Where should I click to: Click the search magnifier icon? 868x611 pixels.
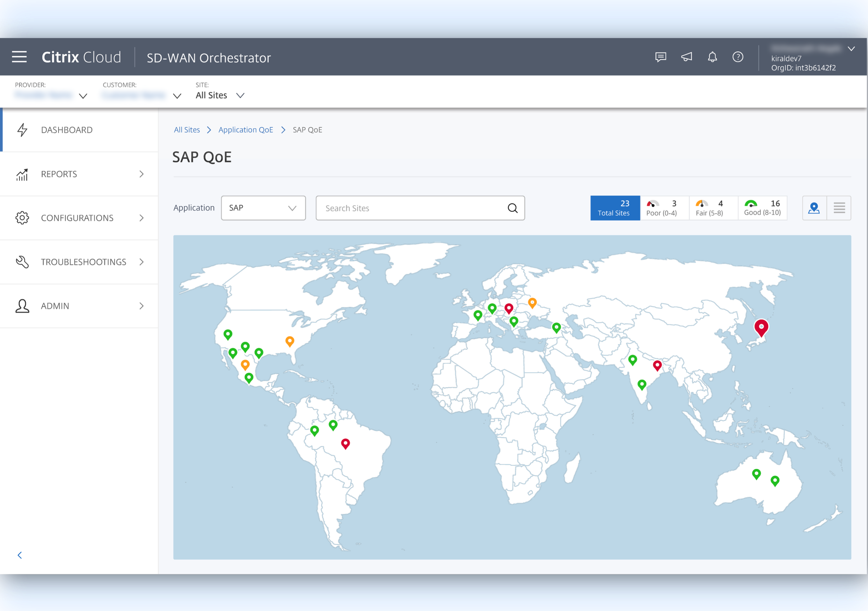tap(512, 208)
